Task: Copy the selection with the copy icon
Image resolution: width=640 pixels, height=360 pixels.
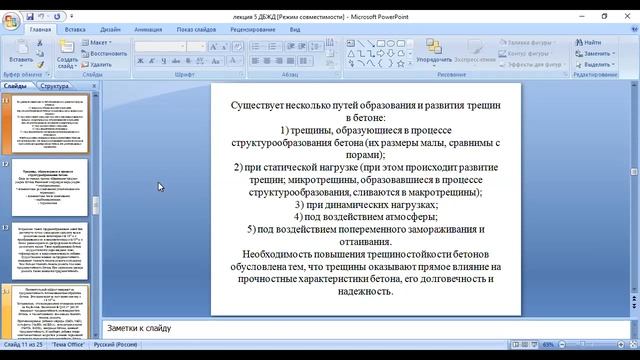Action: point(40,54)
